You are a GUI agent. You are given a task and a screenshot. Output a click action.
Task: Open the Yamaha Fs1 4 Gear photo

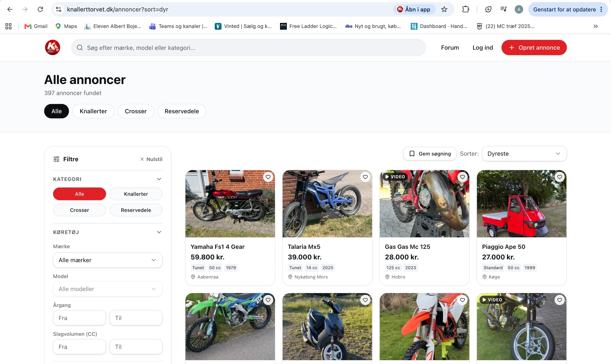click(230, 204)
